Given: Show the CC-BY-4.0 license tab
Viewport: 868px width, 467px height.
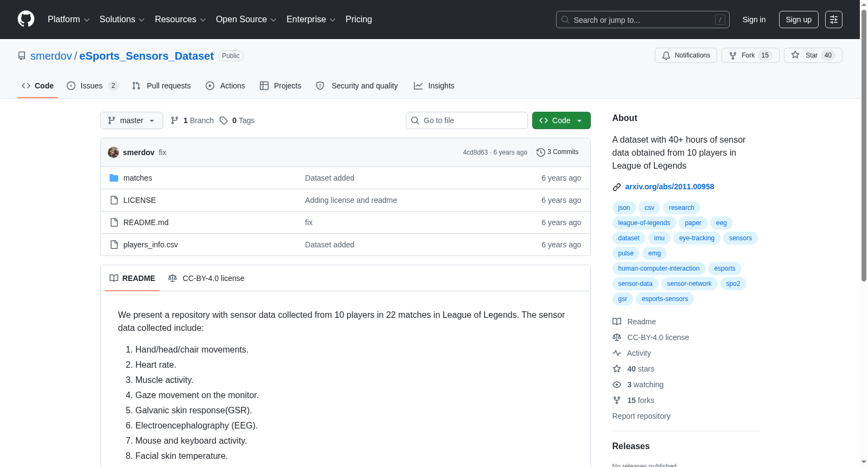Looking at the screenshot, I should (x=206, y=278).
